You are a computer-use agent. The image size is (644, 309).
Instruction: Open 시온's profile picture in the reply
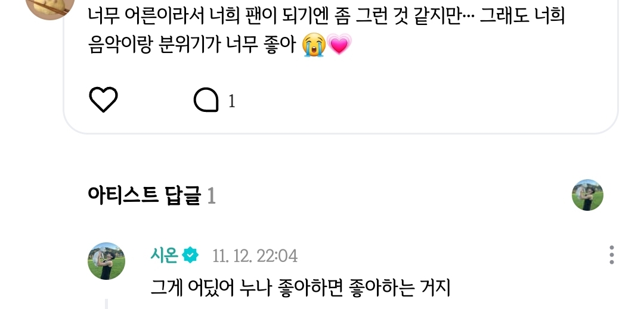pos(106,261)
